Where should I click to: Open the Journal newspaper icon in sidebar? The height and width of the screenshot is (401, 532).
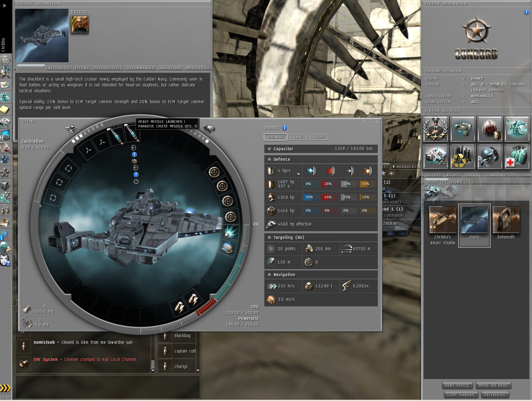[x=5, y=222]
